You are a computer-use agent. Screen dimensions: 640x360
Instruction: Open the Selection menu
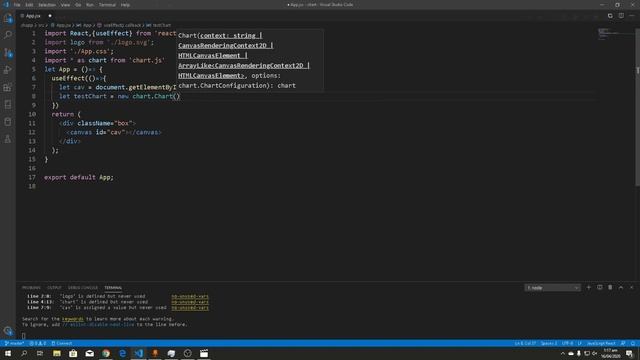pos(47,5)
